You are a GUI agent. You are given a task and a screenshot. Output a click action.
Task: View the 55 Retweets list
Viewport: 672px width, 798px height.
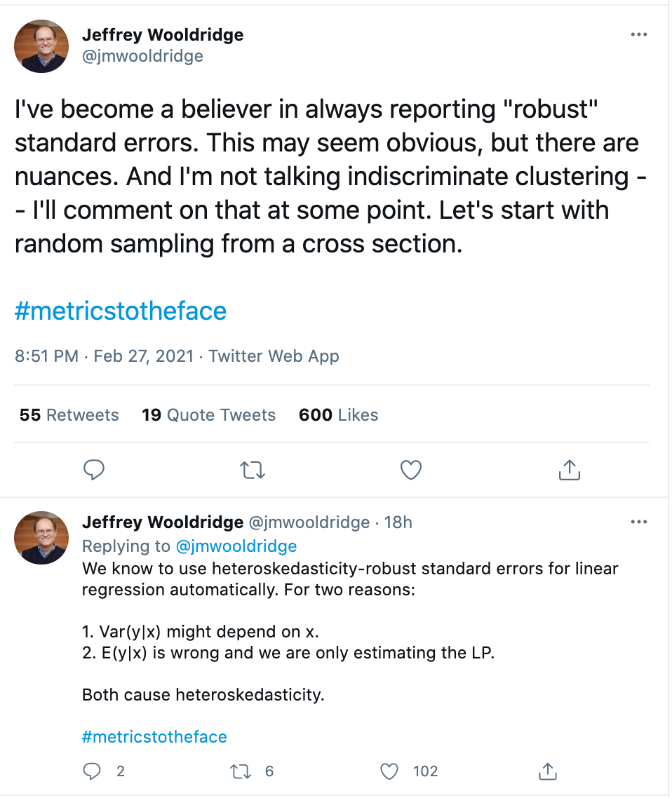pyautogui.click(x=69, y=415)
